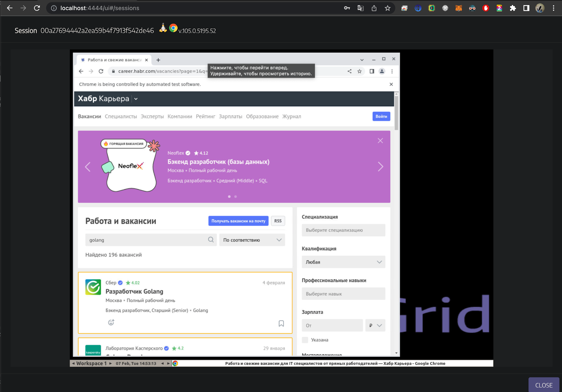Open the outer Chrome extensions puzzle icon
The image size is (562, 392).
tap(513, 8)
